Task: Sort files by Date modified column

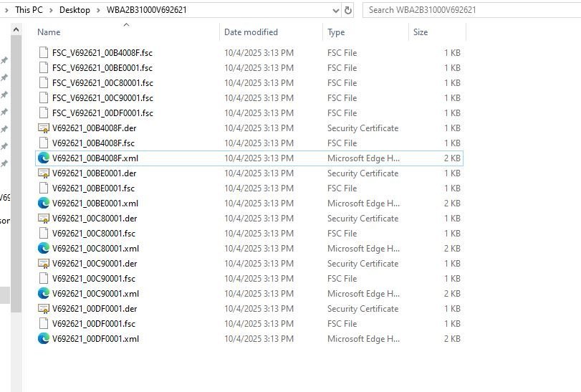Action: point(251,32)
